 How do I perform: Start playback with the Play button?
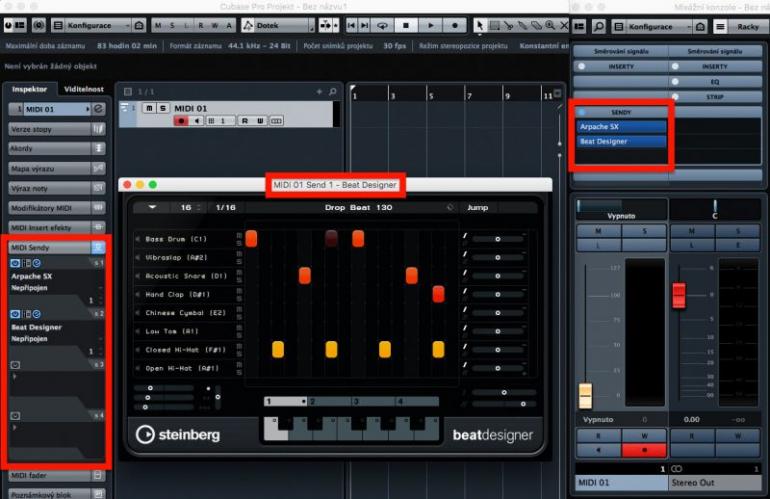click(x=430, y=25)
